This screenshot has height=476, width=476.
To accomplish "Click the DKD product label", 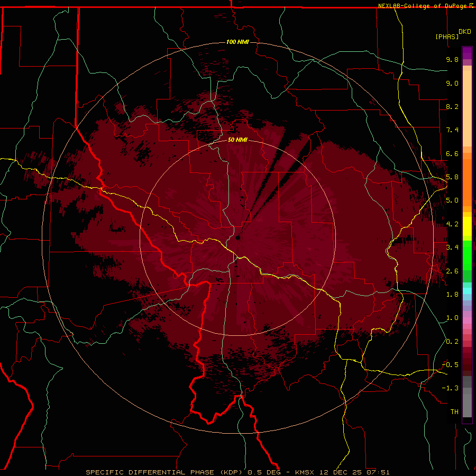I will tap(465, 32).
